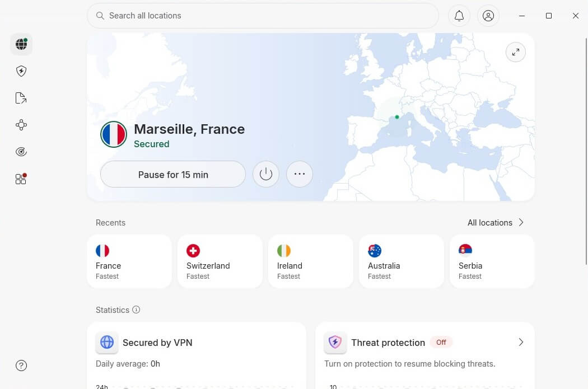
Task: Connect to Australia recent location
Action: (x=402, y=261)
